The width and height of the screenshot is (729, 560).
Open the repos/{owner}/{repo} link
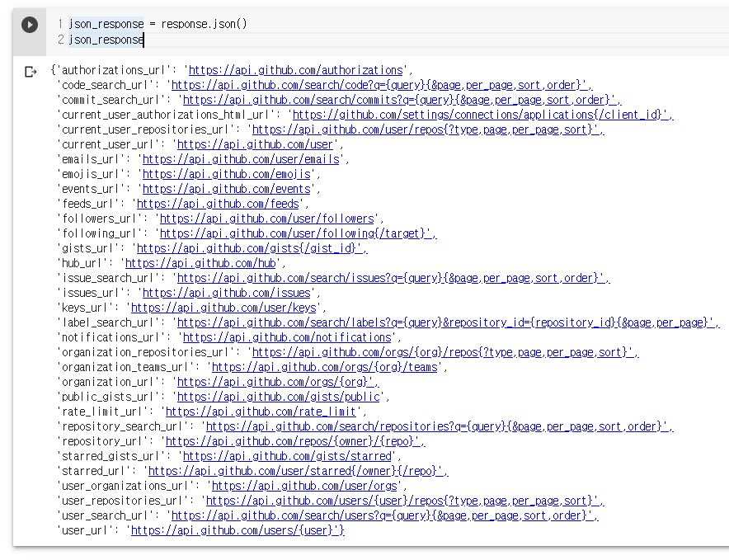click(x=295, y=442)
